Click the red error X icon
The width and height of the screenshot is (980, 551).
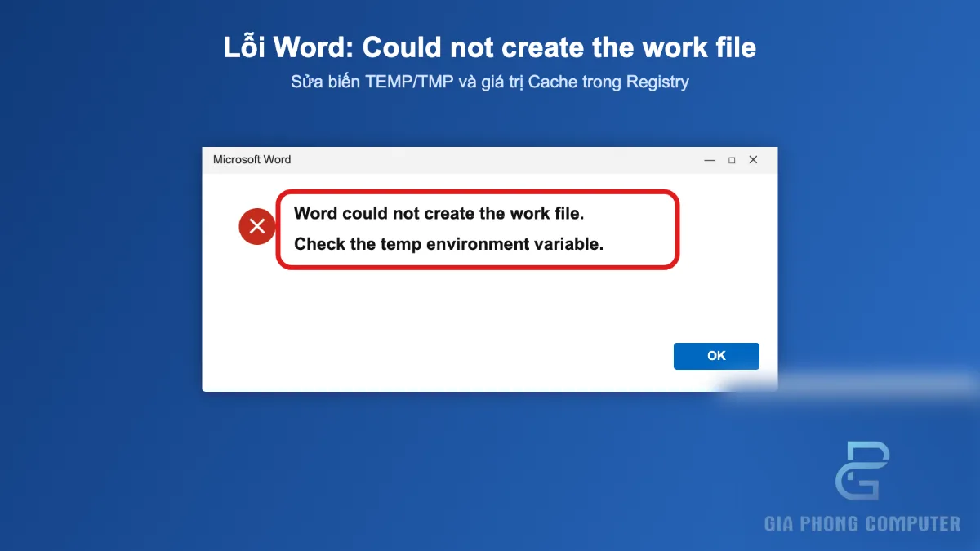point(256,226)
